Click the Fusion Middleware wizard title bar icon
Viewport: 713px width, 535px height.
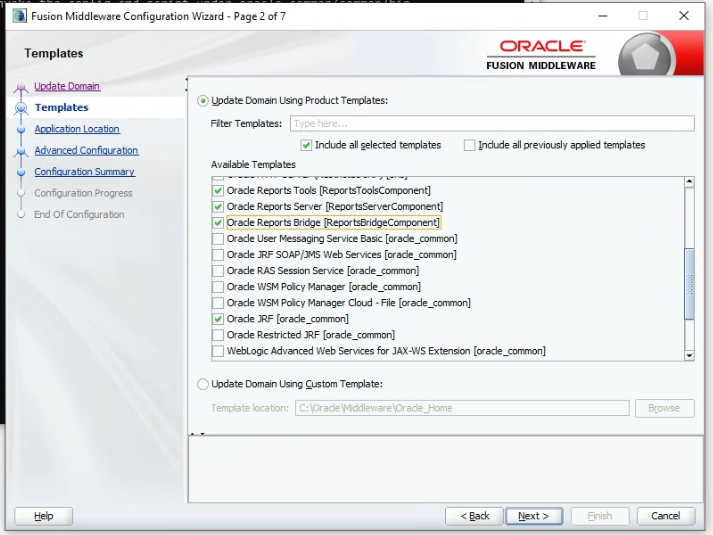tap(20, 16)
